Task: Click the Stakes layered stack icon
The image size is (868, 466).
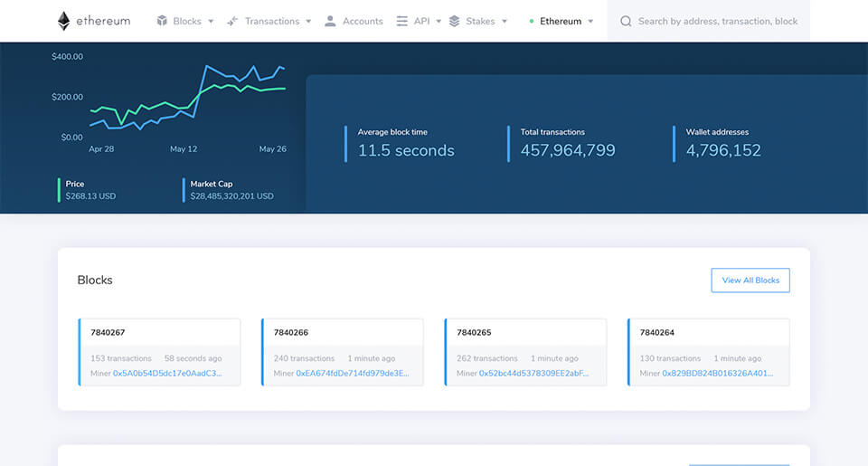Action: (x=455, y=21)
